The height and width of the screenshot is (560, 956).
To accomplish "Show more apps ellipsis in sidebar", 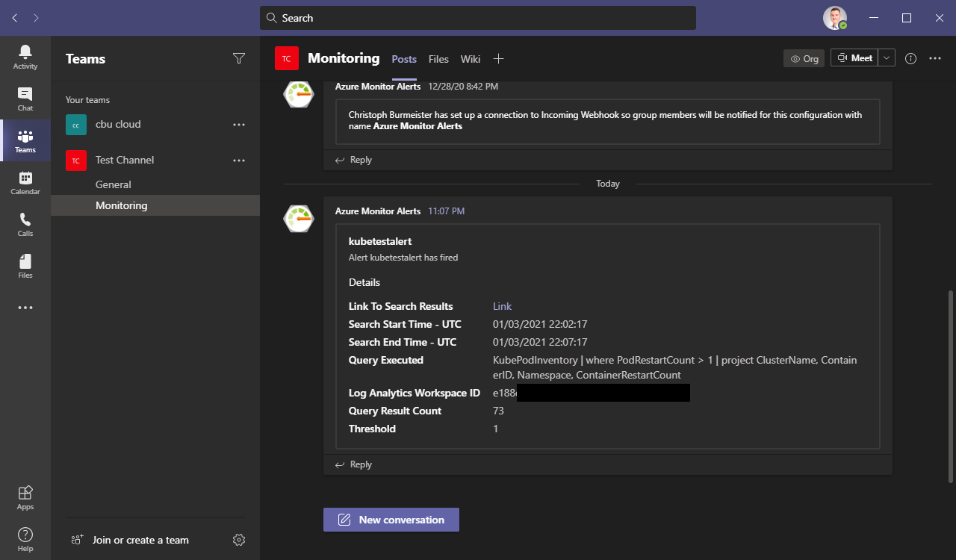I will [25, 308].
